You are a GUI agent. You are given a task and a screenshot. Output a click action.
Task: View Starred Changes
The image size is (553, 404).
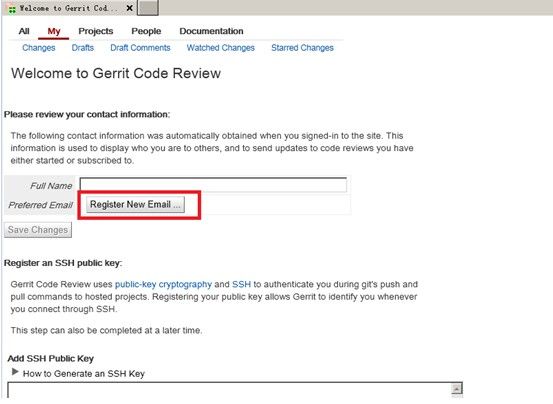(302, 48)
